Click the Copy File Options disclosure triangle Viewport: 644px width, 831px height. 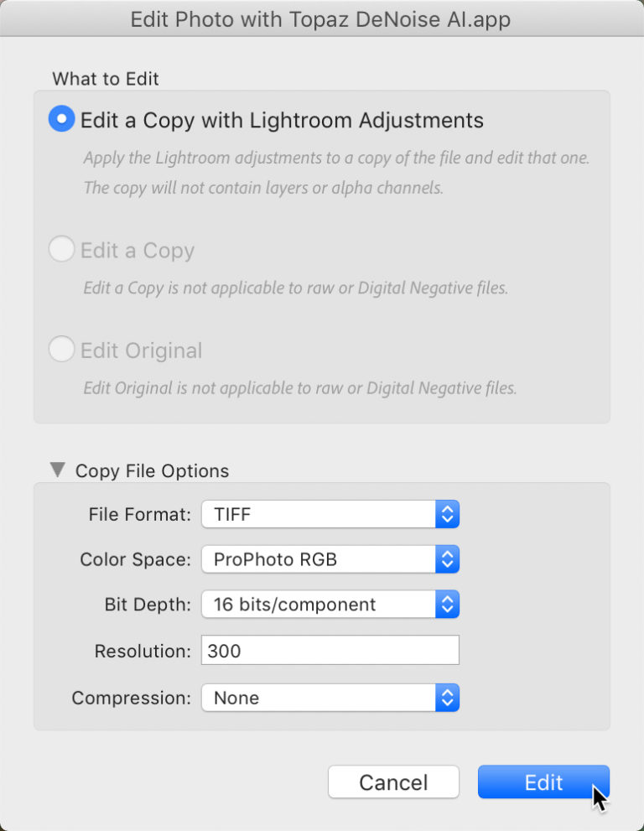click(57, 470)
